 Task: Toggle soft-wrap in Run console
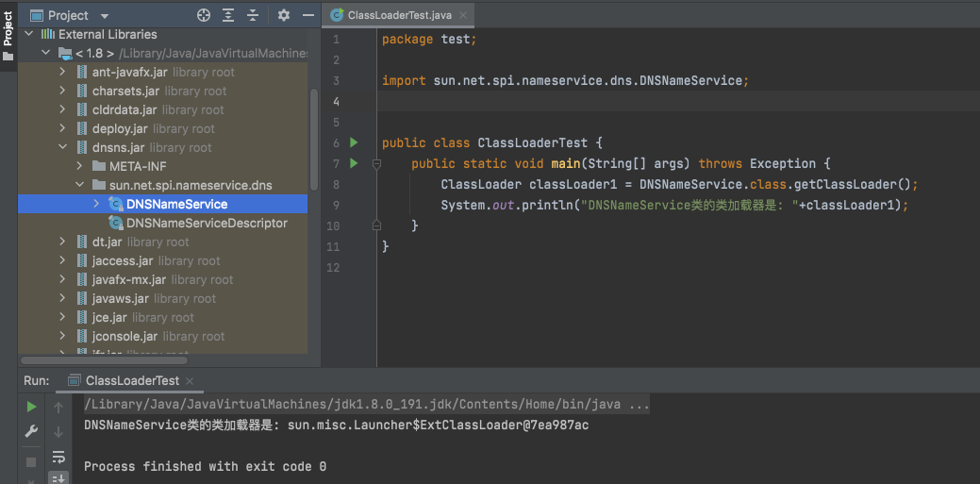click(58, 456)
